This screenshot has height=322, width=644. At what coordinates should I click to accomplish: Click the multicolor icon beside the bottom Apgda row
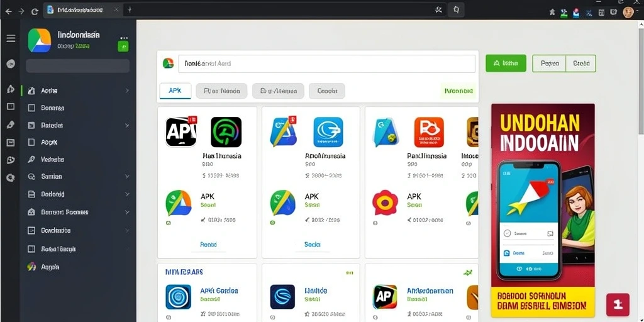click(x=31, y=267)
